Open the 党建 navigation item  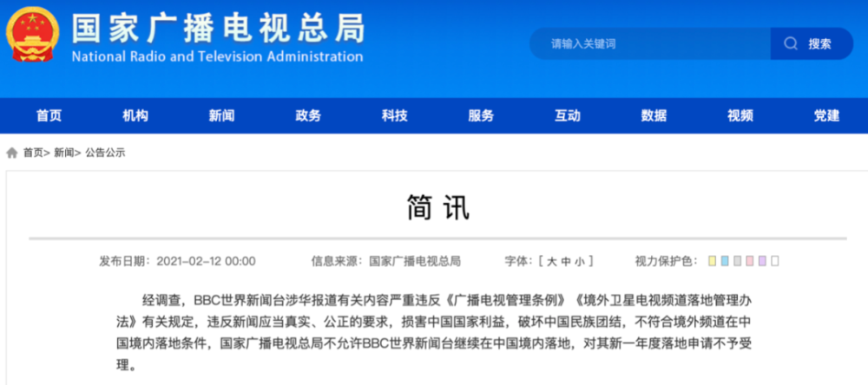(x=826, y=115)
